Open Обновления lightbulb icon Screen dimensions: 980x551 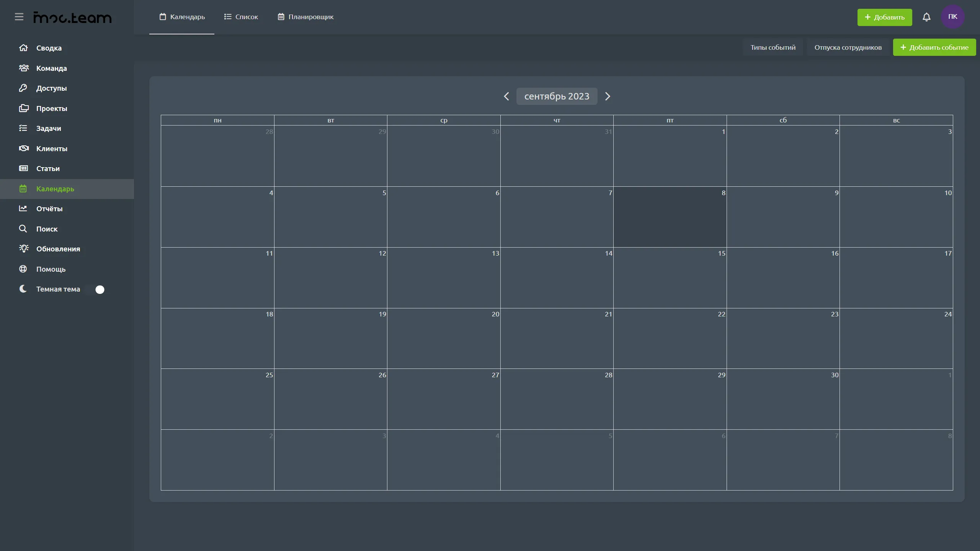24,249
